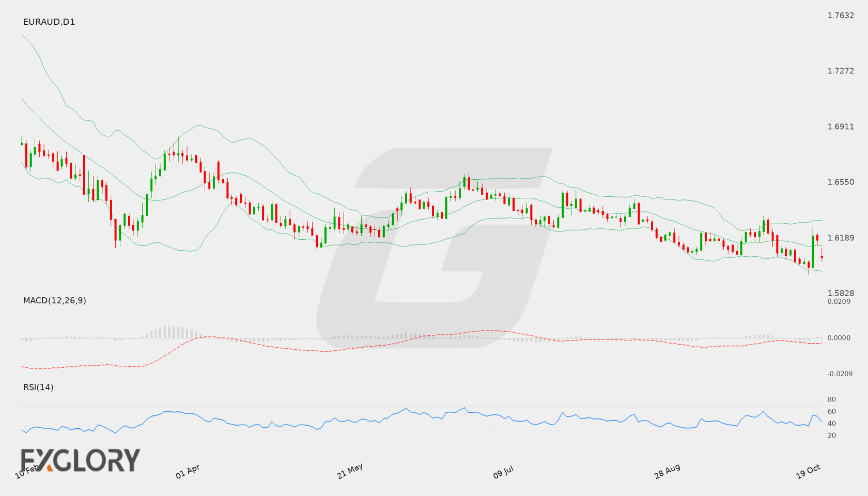Click the RSI(14) indicator label
The height and width of the screenshot is (496, 868).
(38, 387)
